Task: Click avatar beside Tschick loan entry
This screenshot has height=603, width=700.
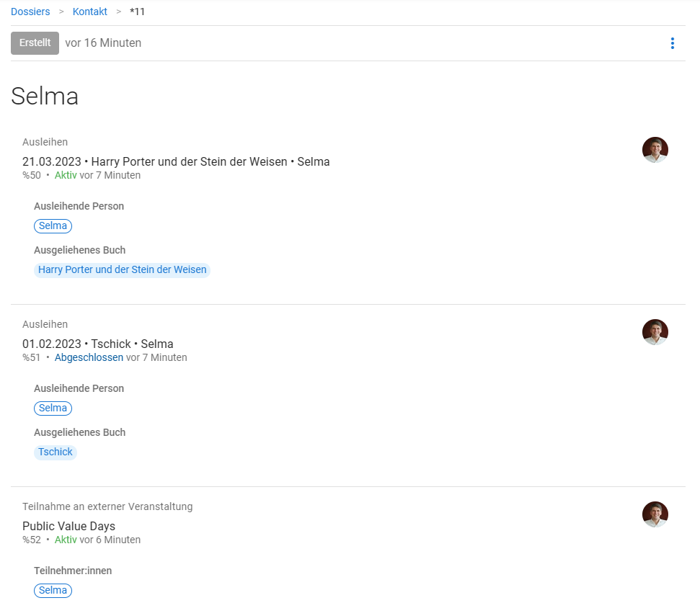Action: click(655, 332)
